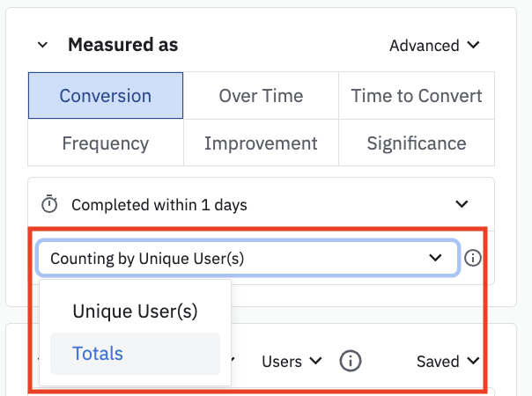Choose Unique User(s) from the dropdown list

(x=135, y=311)
